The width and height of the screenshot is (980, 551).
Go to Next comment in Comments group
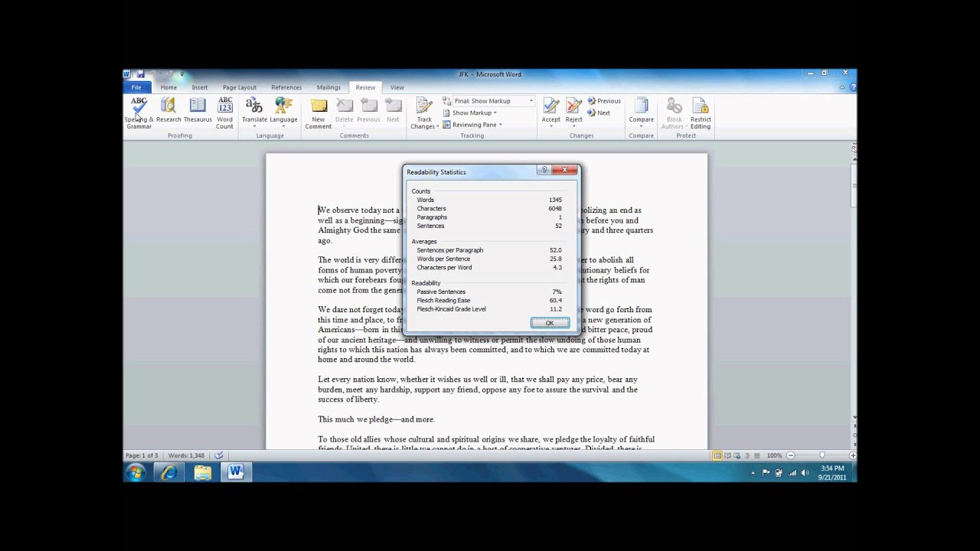pyautogui.click(x=393, y=109)
